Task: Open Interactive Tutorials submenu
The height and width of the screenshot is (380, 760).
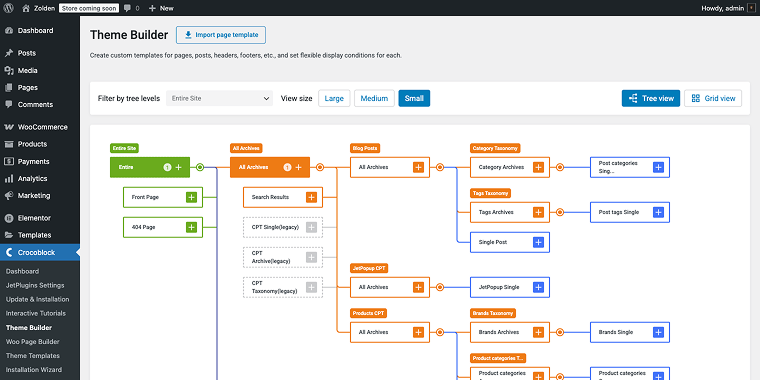Action: click(x=36, y=314)
